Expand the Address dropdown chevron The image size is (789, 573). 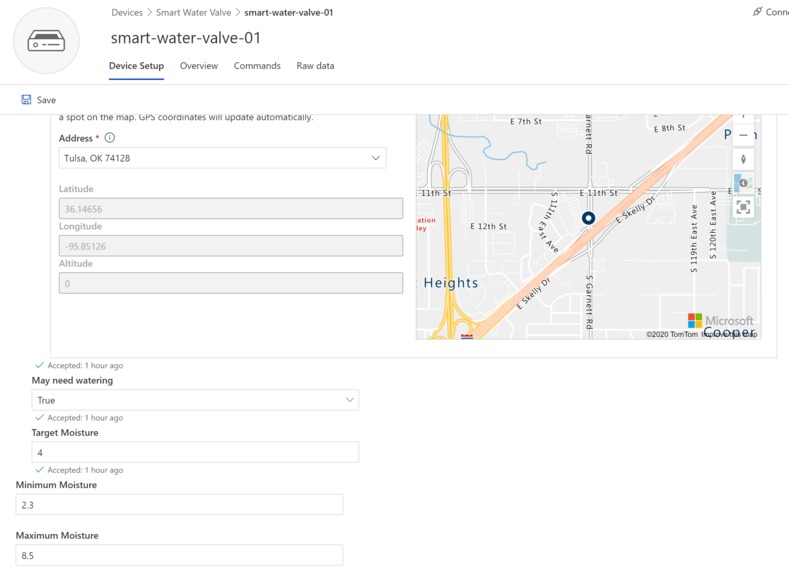[x=375, y=158]
